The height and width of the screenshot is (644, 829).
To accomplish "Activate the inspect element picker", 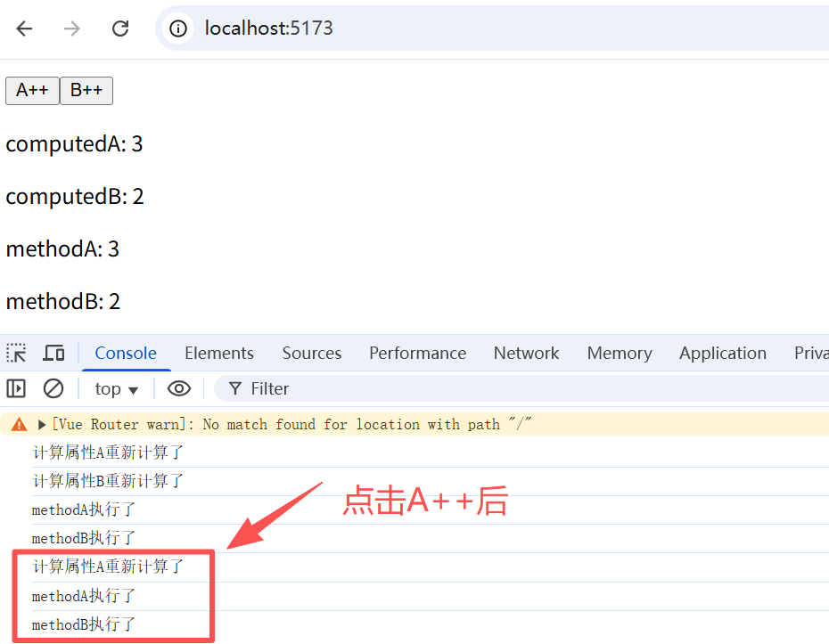I will tap(16, 353).
